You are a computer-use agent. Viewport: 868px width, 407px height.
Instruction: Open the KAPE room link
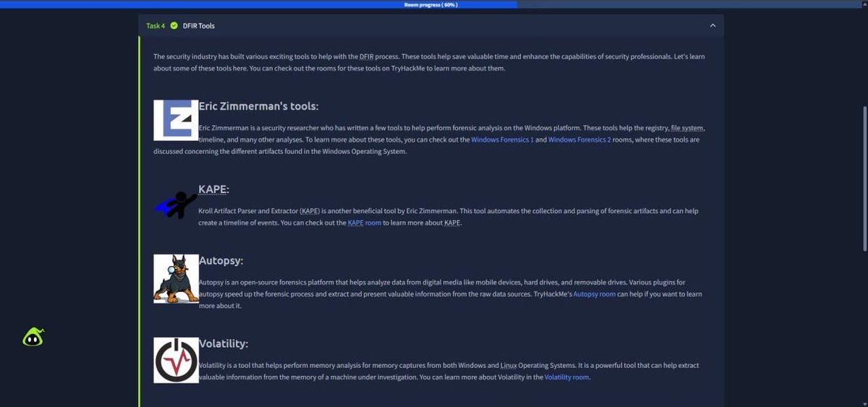pos(364,223)
